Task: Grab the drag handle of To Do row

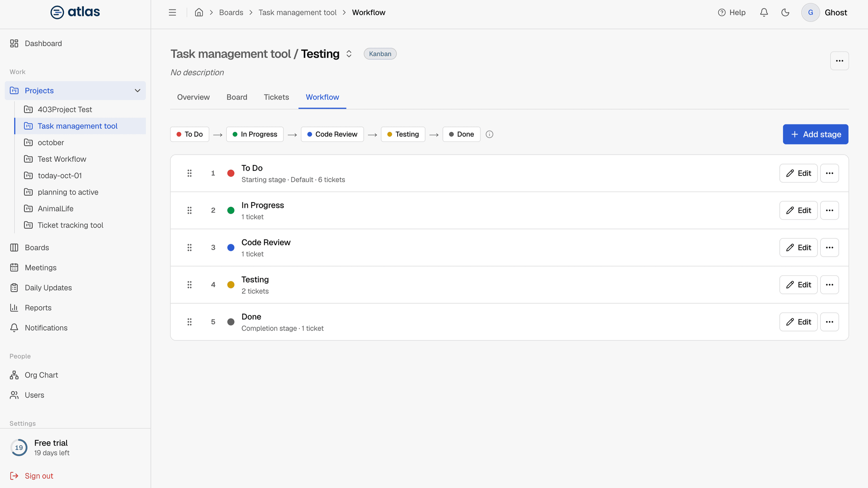Action: 189,173
